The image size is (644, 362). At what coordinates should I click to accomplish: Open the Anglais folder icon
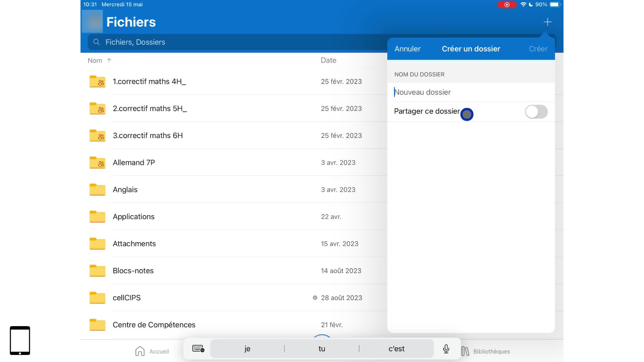point(97,190)
